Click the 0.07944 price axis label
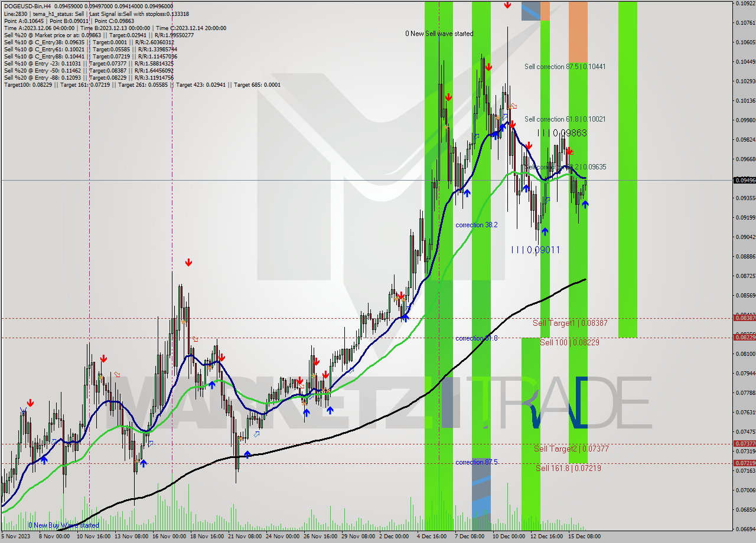 tap(745, 374)
